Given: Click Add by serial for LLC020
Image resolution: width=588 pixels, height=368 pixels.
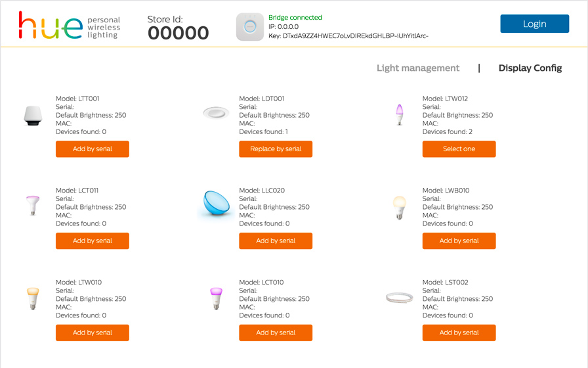Looking at the screenshot, I should click(x=276, y=241).
